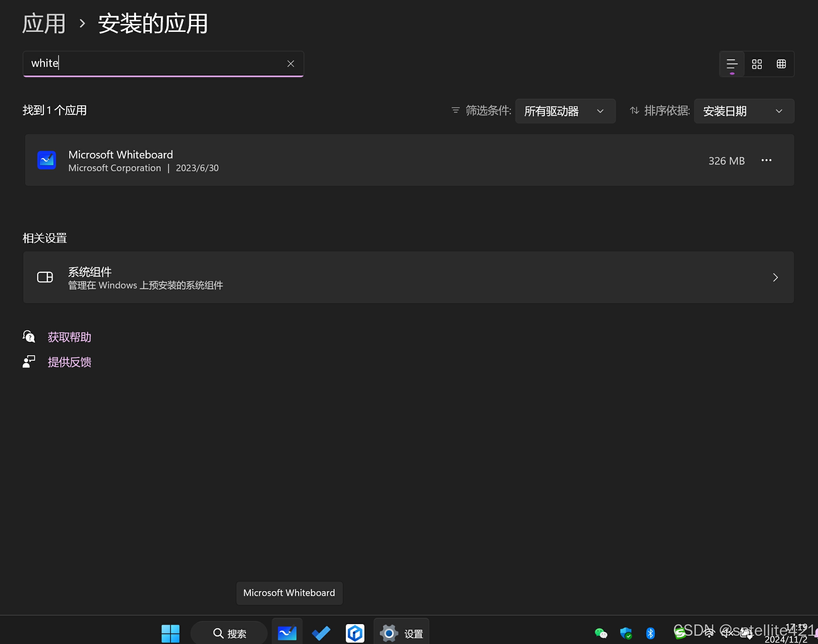Screen dimensions: 818x644
Task: Click the Bluetooth tray icon
Action: [651, 633]
